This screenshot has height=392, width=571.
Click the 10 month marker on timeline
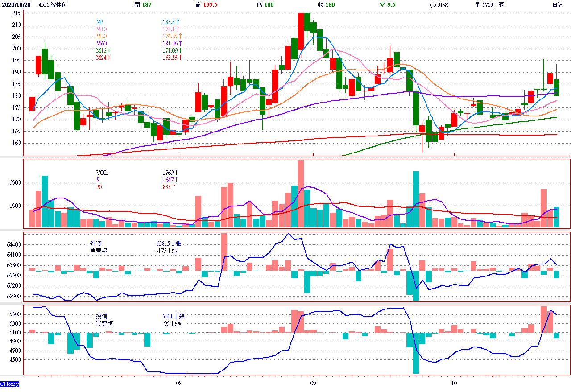pyautogui.click(x=454, y=384)
